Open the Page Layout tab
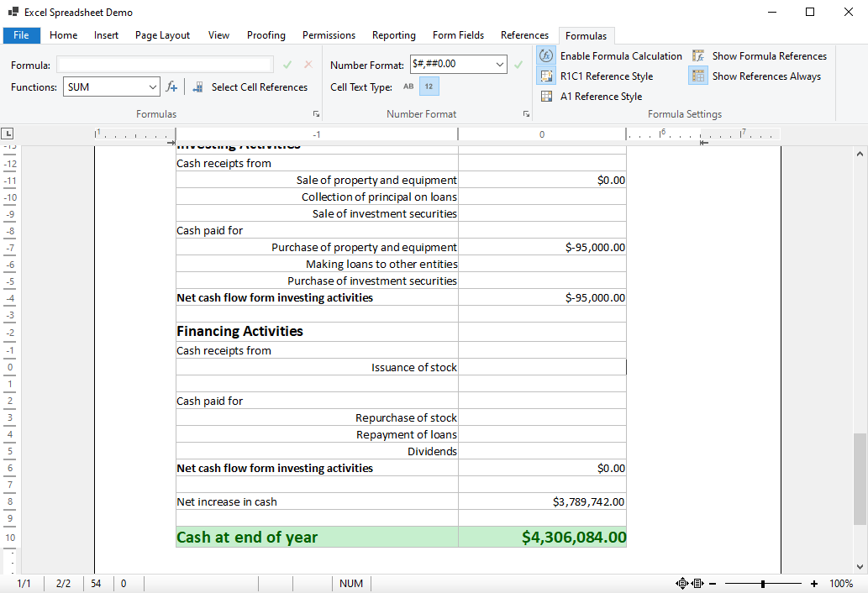Image resolution: width=868 pixels, height=593 pixels. click(162, 34)
